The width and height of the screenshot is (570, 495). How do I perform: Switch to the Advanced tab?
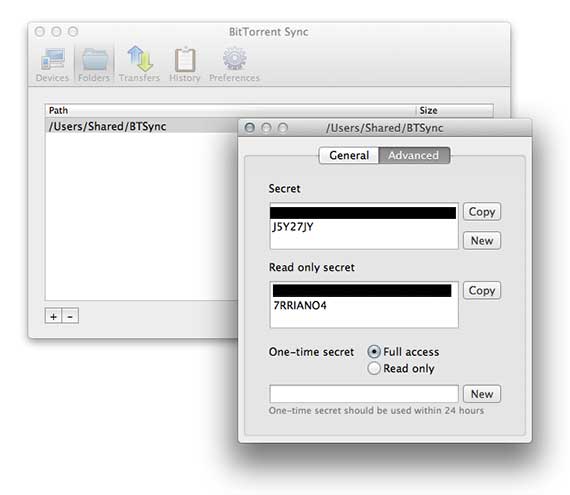pyautogui.click(x=414, y=156)
